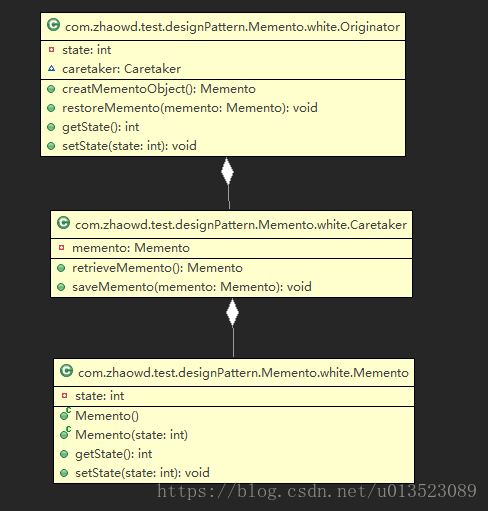Click the green method icon beside restoreMemento

51,108
